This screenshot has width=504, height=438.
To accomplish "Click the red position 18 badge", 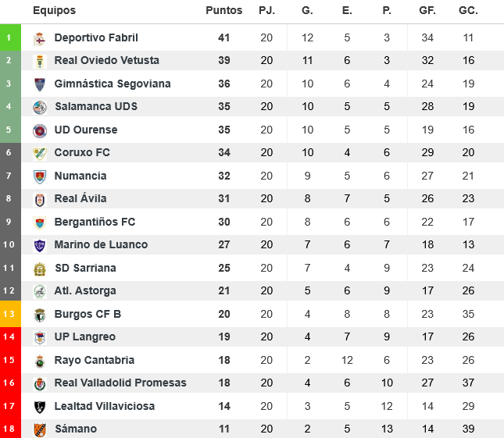I will 9,429.
